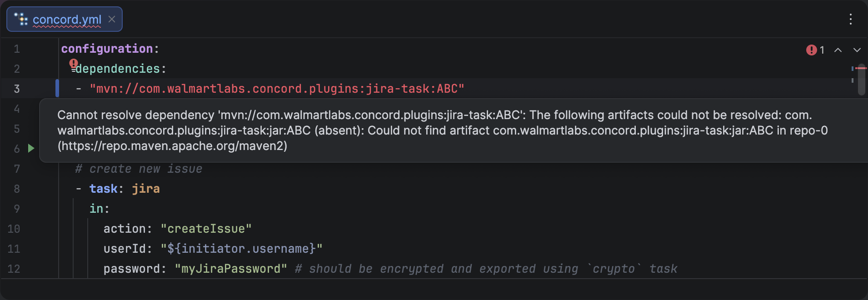The image size is (868, 300).
Task: Click the "jira" task value
Action: click(x=146, y=189)
